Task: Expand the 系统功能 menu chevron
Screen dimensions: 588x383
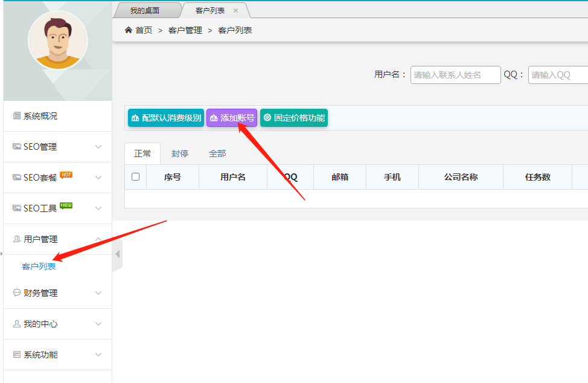Action: [98, 355]
